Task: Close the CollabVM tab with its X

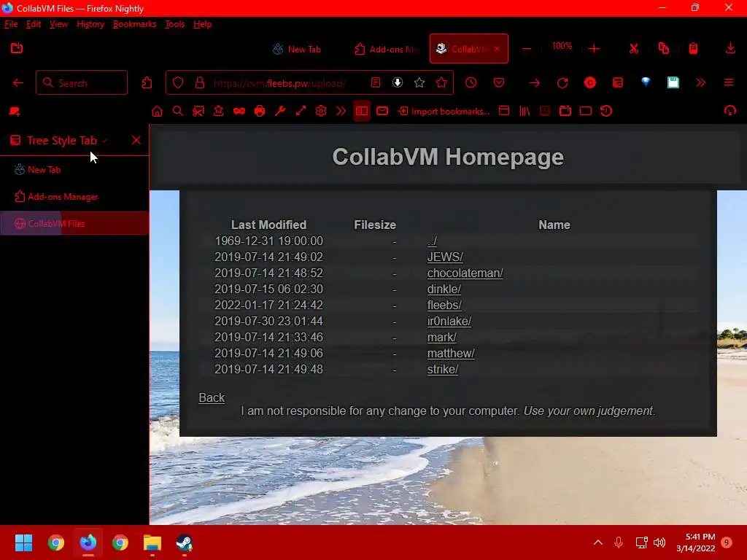Action: tap(497, 49)
